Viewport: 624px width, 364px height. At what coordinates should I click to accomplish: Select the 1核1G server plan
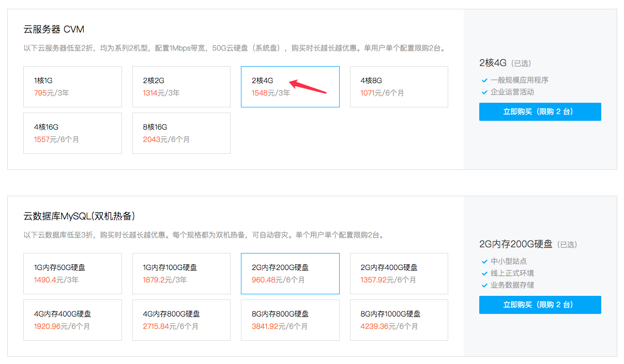(72, 86)
